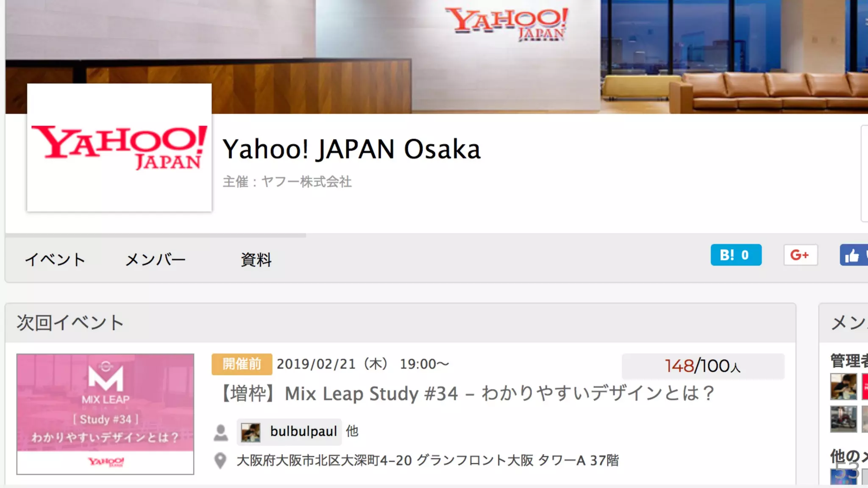Click the address 大阪府大阪市北区大深町4-20 text

(428, 460)
